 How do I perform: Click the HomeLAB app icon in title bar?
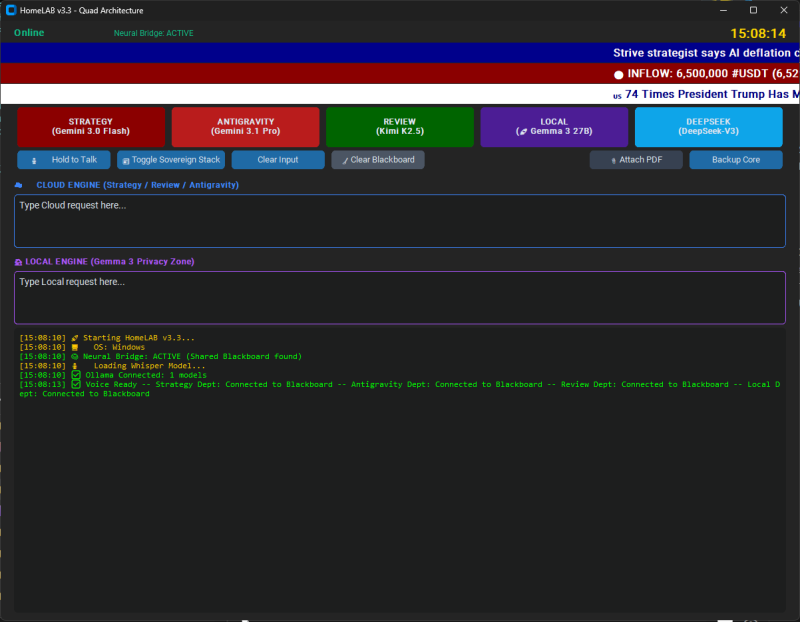tap(11, 10)
